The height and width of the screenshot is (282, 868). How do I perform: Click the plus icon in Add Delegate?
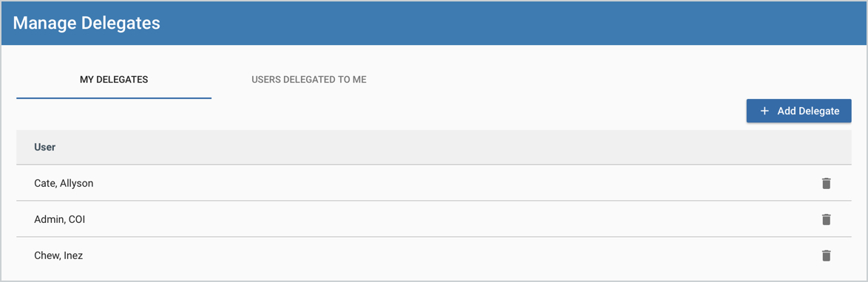[x=764, y=111]
